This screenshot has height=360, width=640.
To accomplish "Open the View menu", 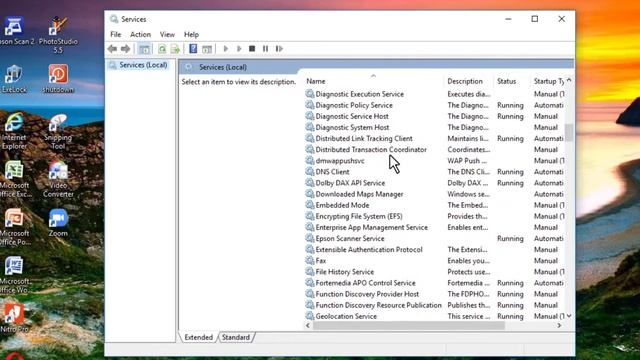I will [167, 35].
